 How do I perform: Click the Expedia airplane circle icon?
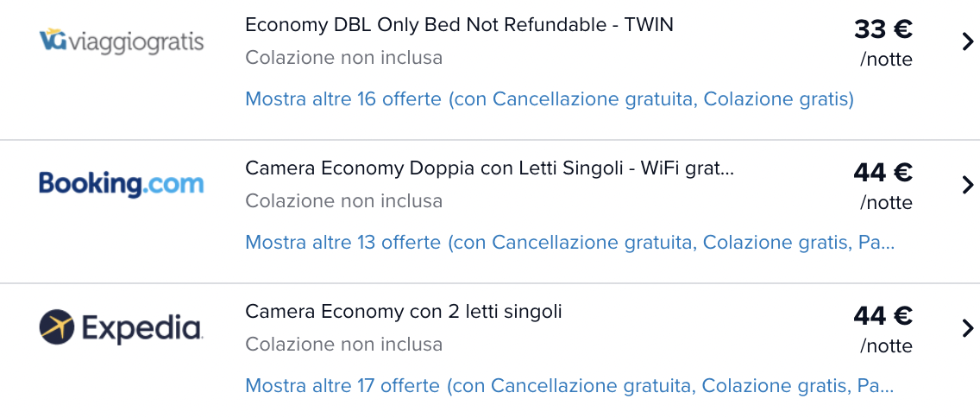[x=57, y=327]
